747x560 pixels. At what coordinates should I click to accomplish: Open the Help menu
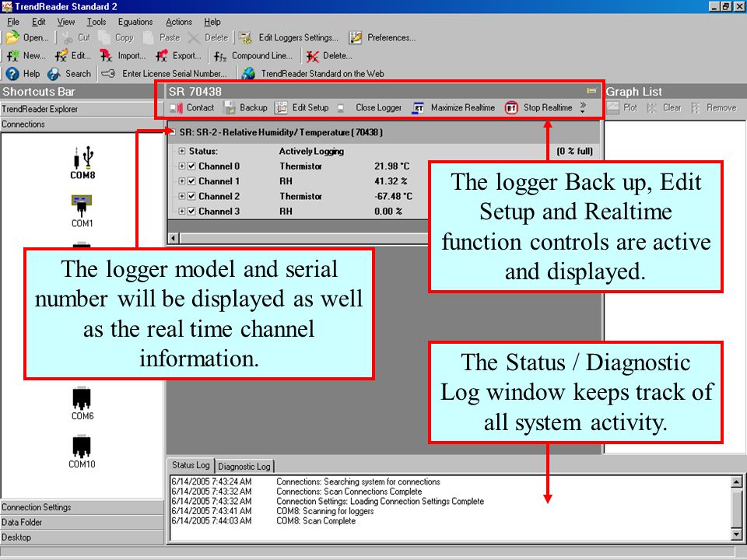pos(212,22)
